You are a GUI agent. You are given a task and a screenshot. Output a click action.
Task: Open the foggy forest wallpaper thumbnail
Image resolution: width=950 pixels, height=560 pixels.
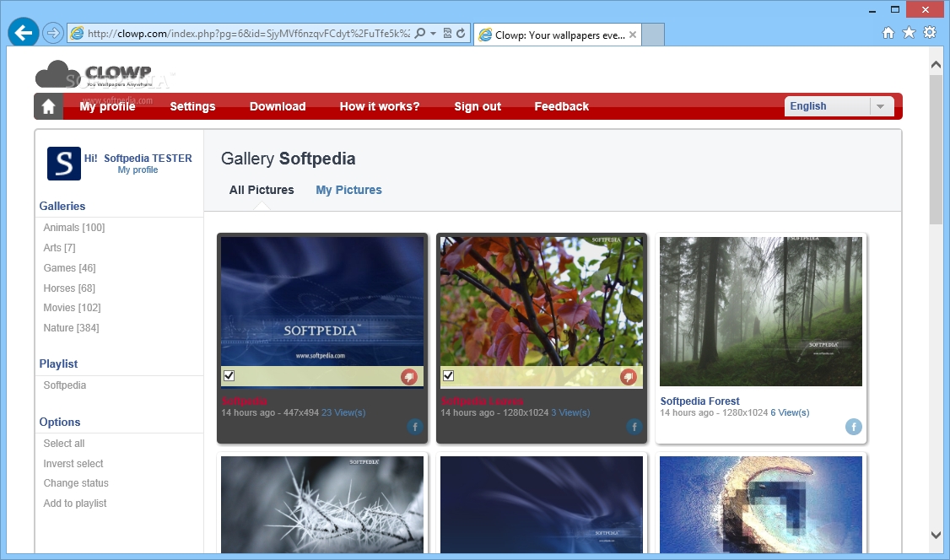(761, 311)
